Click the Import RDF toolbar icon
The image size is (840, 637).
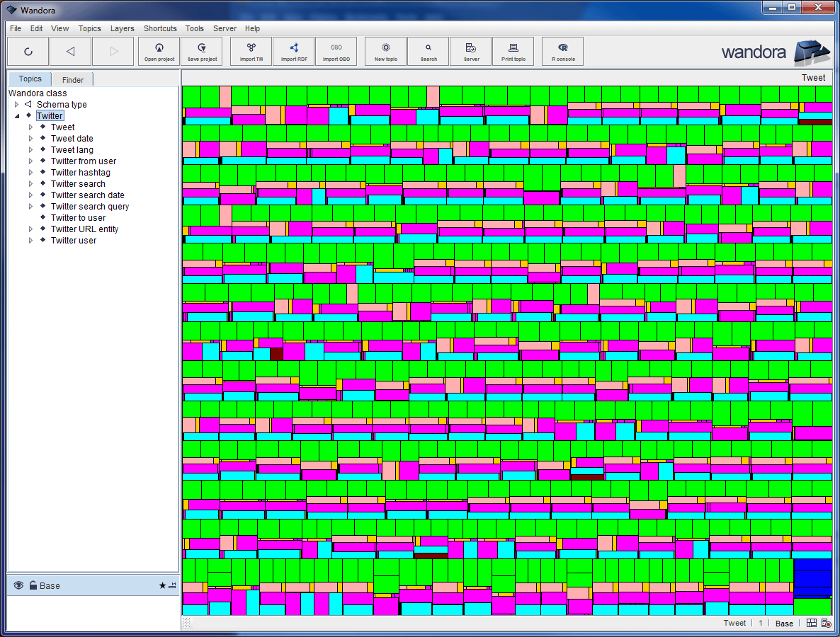[293, 50]
